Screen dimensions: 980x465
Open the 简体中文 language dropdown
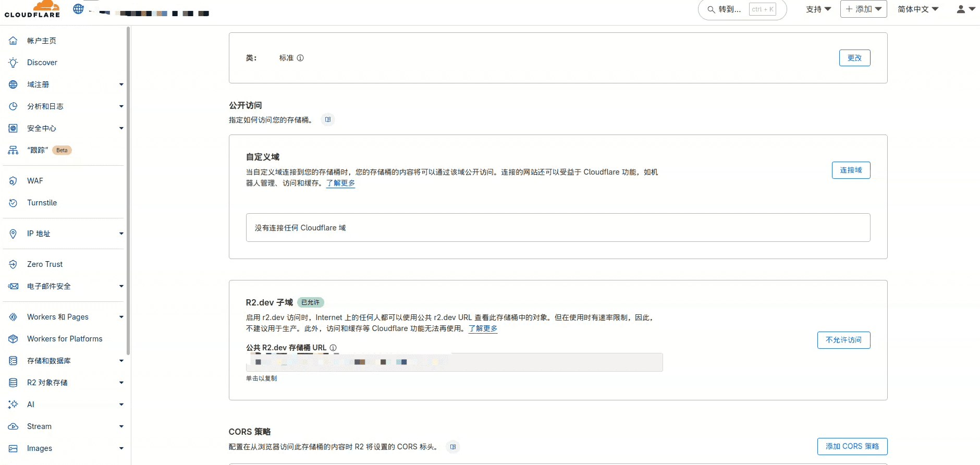click(918, 9)
